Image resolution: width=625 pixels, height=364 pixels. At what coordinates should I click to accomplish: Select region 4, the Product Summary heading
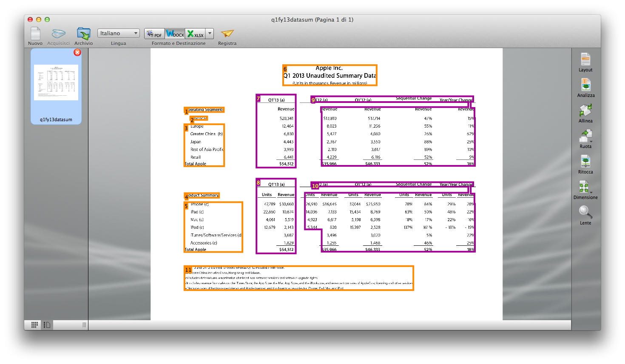[202, 196]
